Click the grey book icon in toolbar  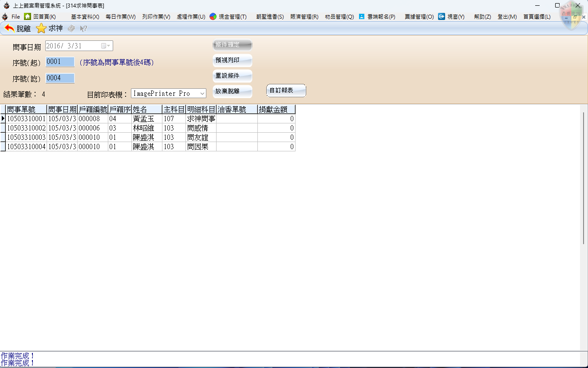tap(71, 28)
